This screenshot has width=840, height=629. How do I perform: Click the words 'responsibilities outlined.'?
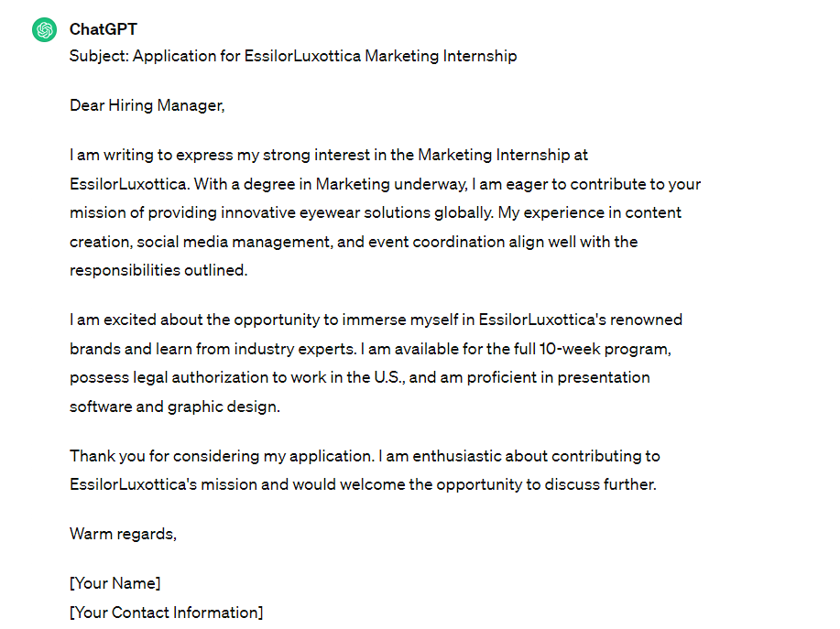(158, 270)
